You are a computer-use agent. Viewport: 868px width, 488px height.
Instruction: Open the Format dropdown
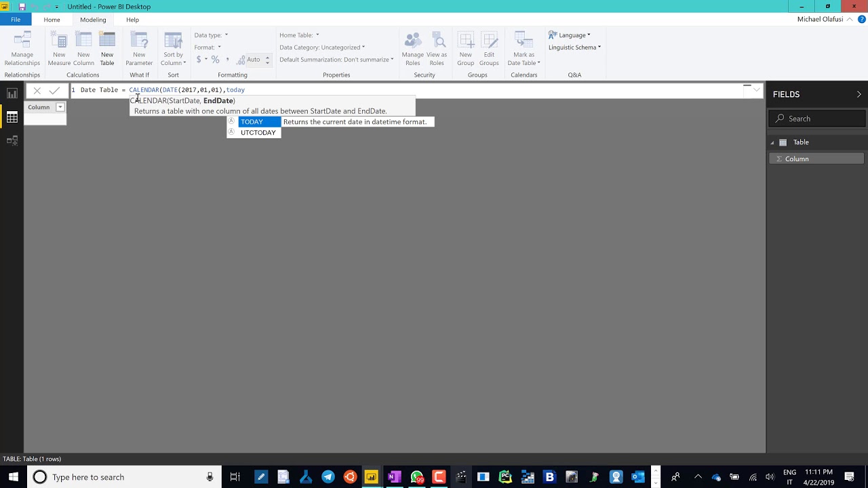208,47
